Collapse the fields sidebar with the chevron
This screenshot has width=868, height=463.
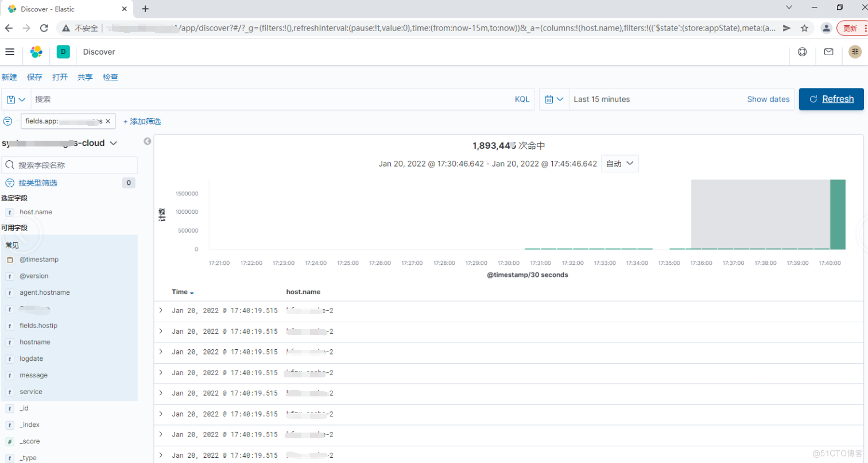click(148, 141)
